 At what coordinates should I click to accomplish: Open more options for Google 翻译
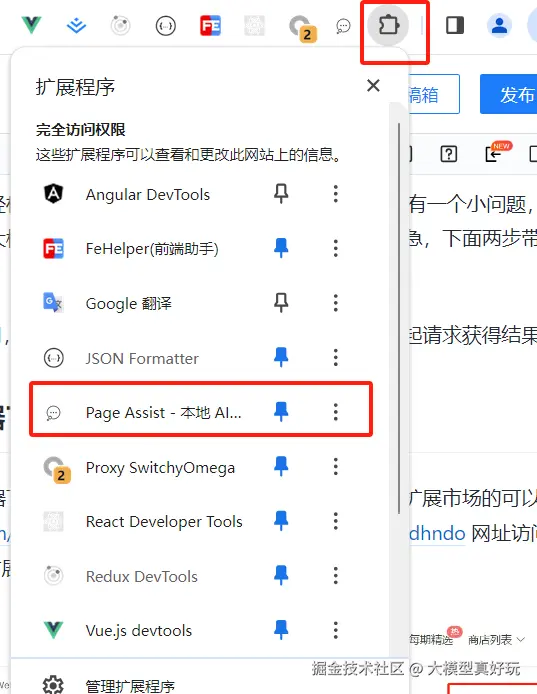336,303
